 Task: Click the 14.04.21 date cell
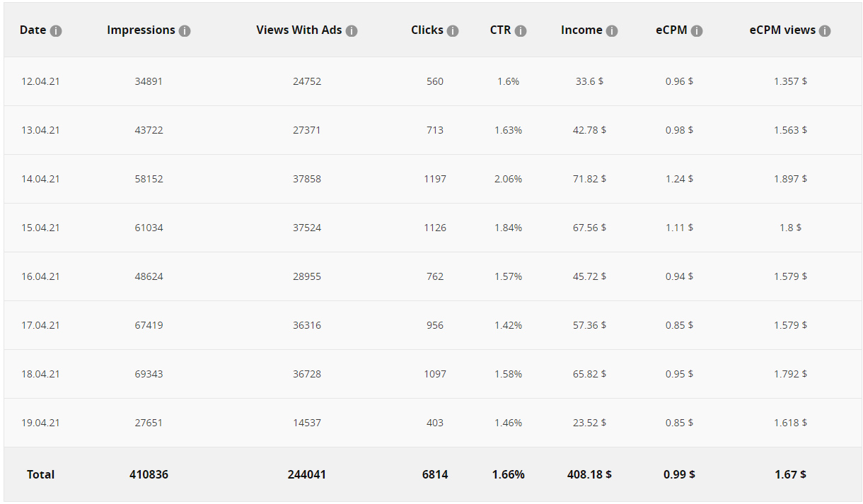tap(40, 179)
